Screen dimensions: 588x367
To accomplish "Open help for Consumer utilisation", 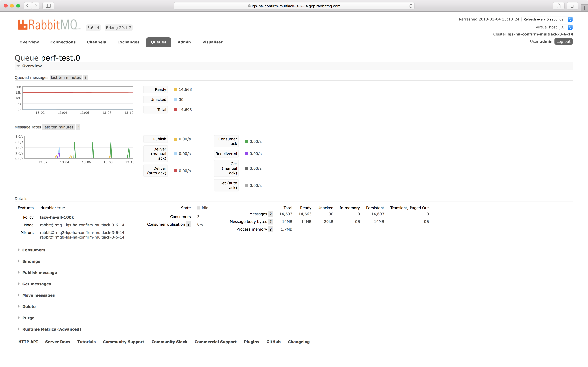I will [189, 224].
